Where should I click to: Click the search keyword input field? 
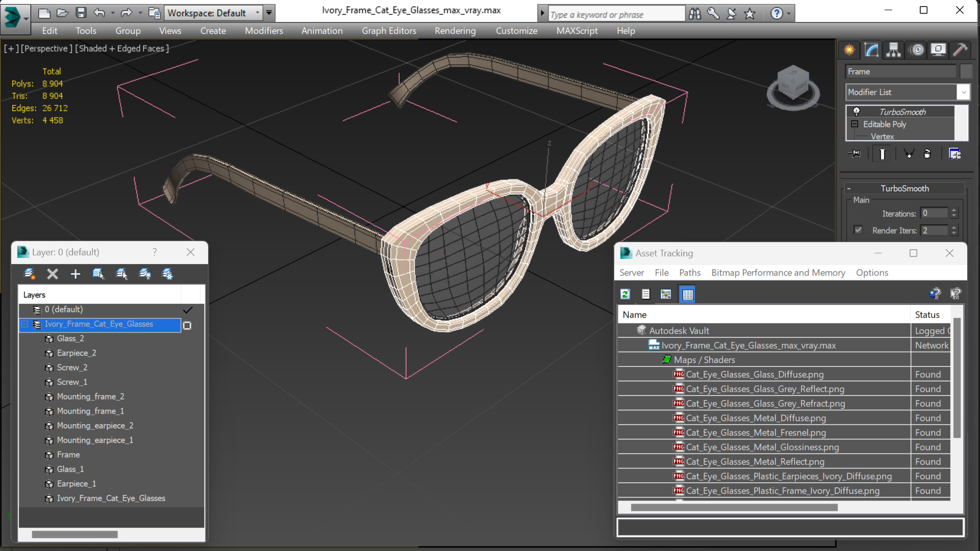click(x=616, y=14)
